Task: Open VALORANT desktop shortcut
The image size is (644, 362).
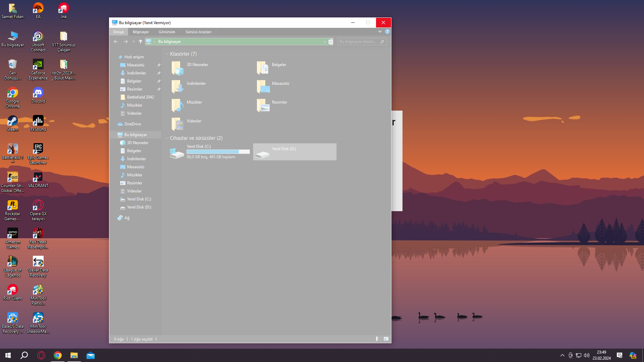Action: pyautogui.click(x=38, y=180)
